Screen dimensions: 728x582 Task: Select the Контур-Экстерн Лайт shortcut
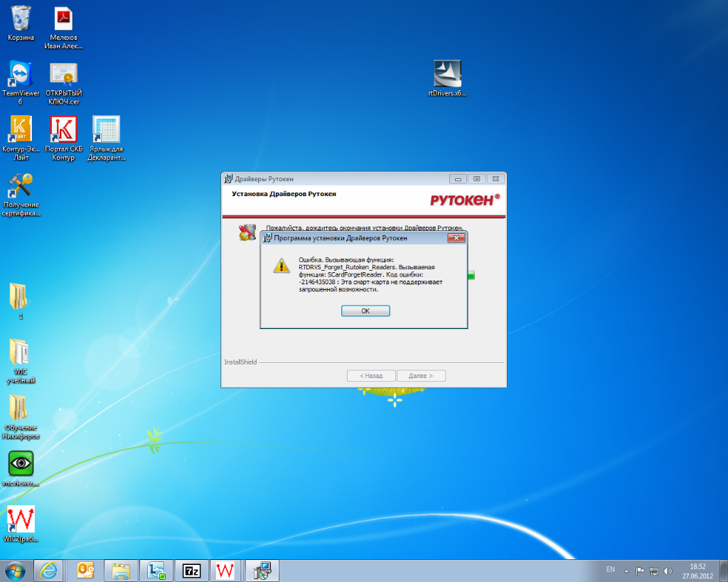(x=21, y=131)
